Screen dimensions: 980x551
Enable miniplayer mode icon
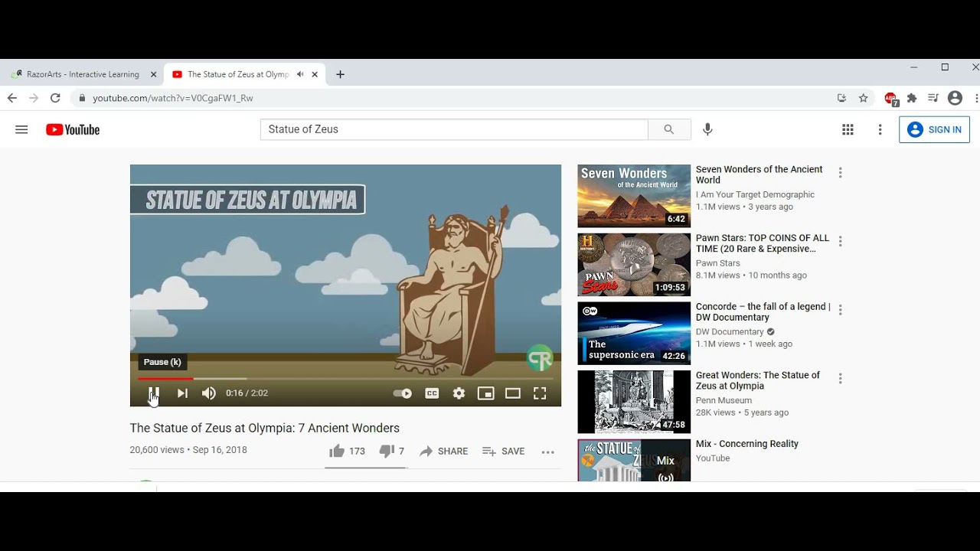pyautogui.click(x=485, y=393)
